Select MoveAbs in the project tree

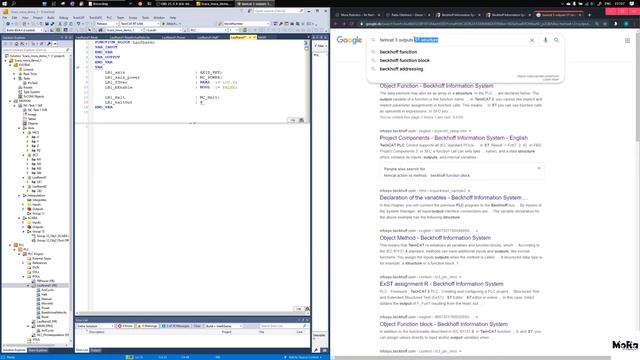coord(47,303)
